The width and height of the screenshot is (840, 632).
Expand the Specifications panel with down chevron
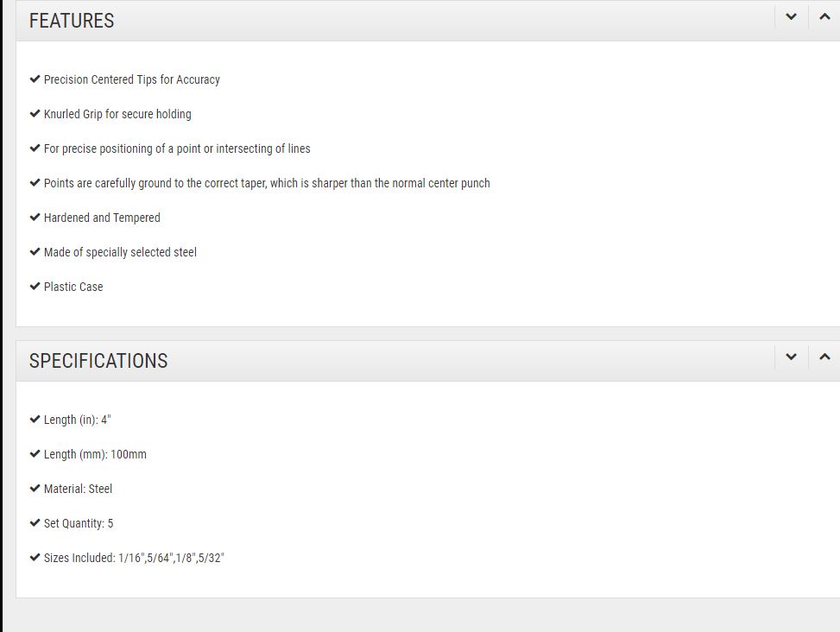[x=791, y=357]
